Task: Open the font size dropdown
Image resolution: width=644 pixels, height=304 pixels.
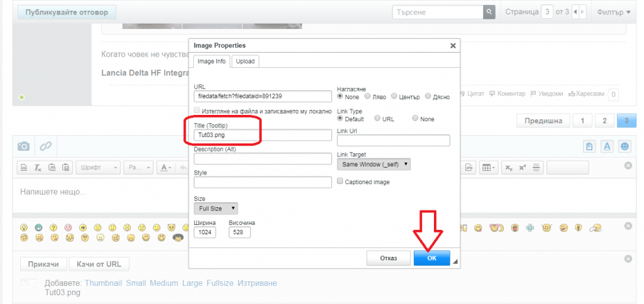Action: tap(138, 167)
